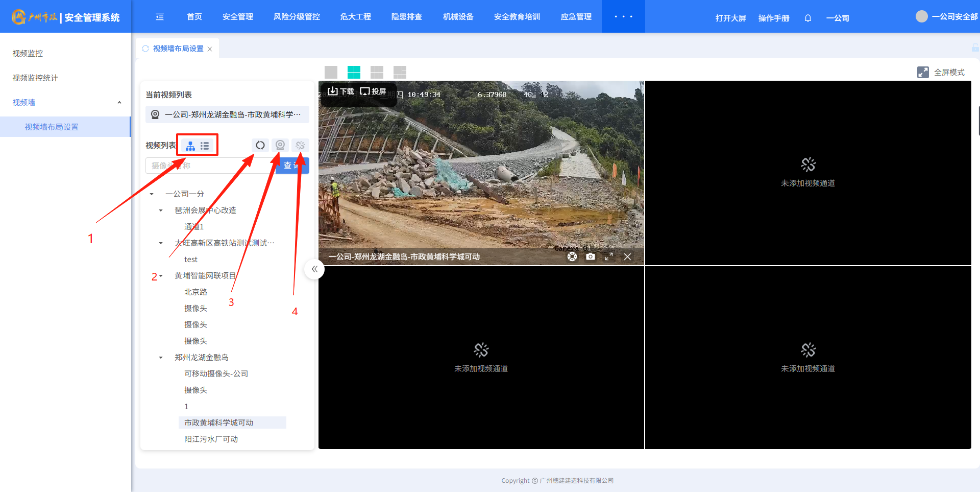Screen dimensions: 980x492
Task: Open the 操作手册 link
Action: click(x=773, y=18)
